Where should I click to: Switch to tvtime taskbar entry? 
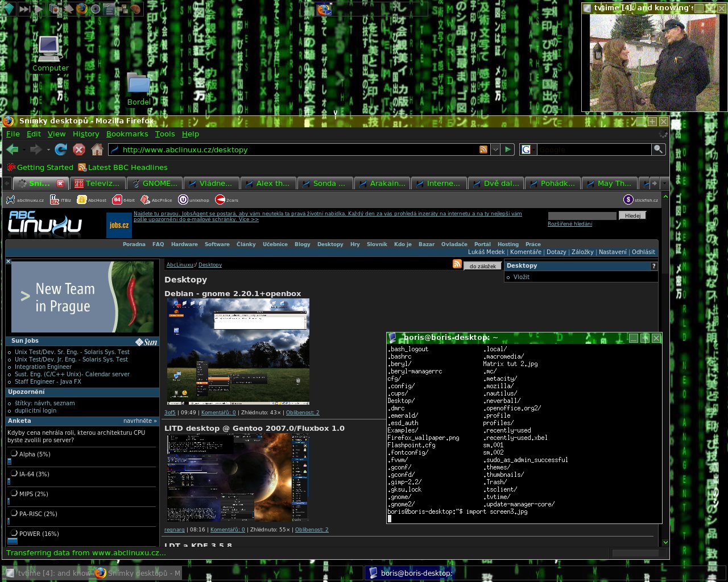[x=47, y=573]
